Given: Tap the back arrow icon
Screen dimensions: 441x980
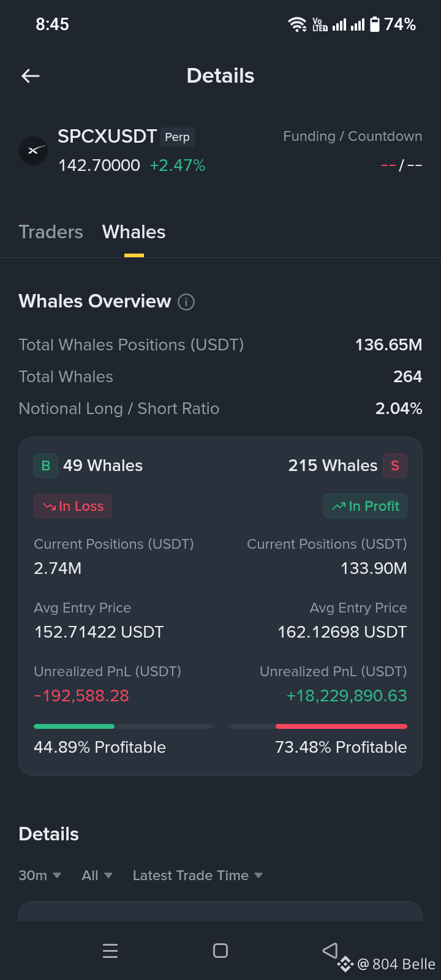Looking at the screenshot, I should pos(31,76).
